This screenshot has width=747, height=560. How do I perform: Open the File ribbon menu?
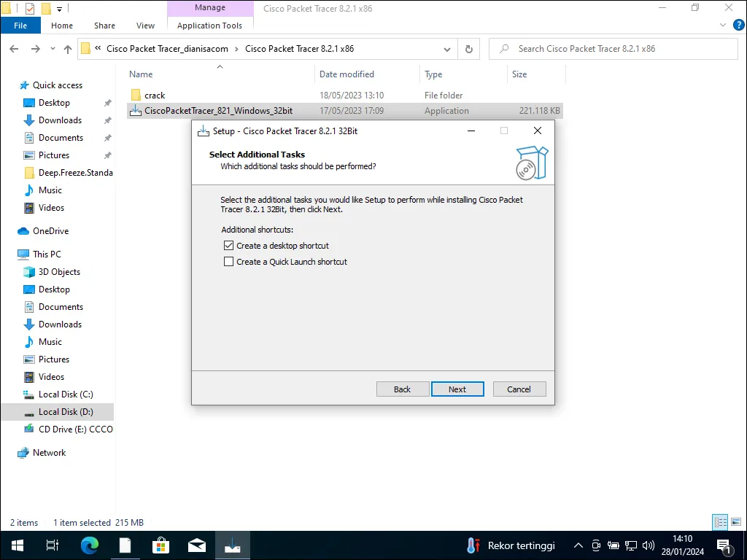click(x=20, y=26)
